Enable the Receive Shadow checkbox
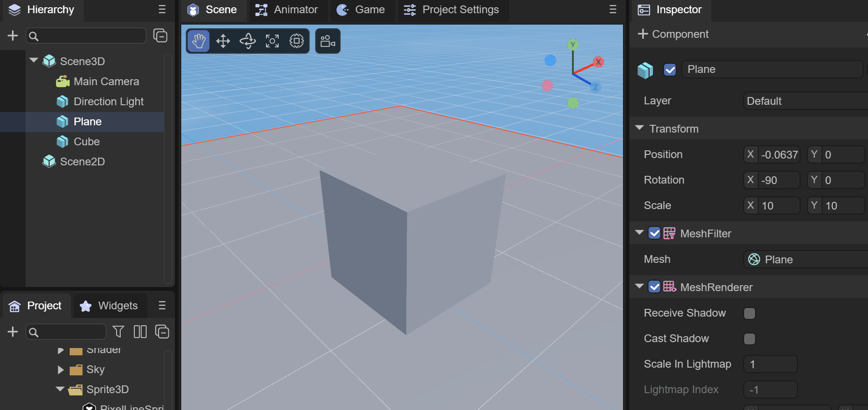The height and width of the screenshot is (410, 868). [x=749, y=313]
